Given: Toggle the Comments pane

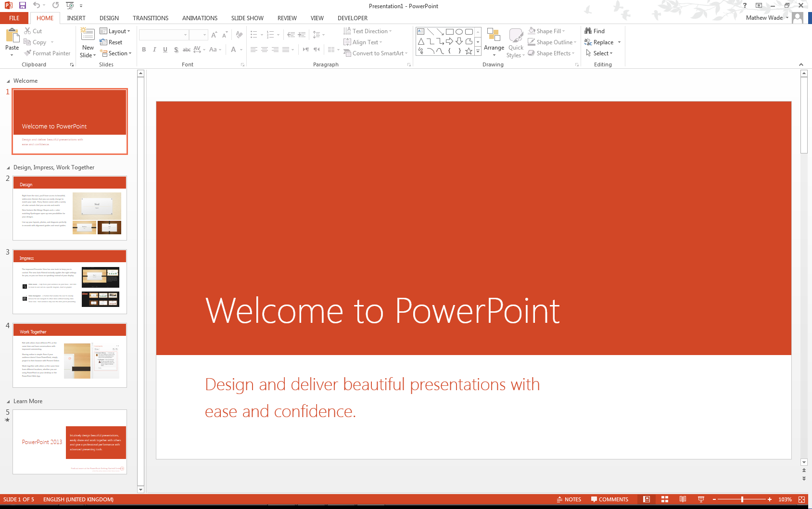Looking at the screenshot, I should point(609,499).
